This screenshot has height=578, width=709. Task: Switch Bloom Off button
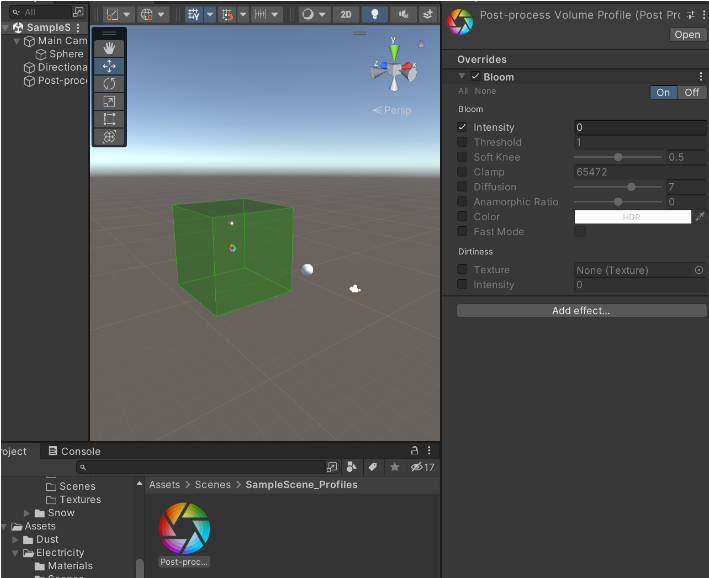pos(691,92)
